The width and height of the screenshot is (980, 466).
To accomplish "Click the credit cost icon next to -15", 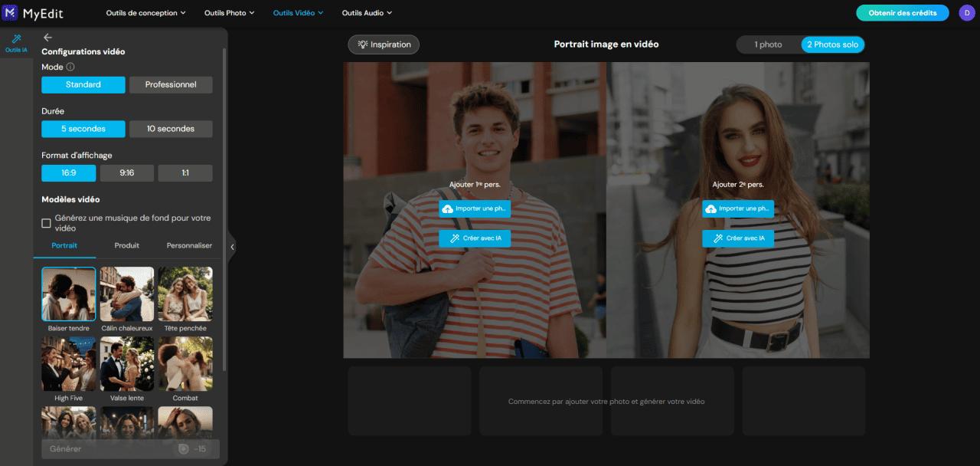I will 183,449.
